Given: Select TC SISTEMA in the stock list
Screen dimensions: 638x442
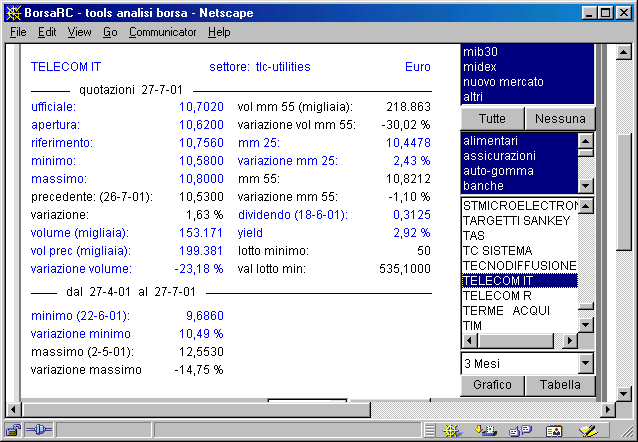Looking at the screenshot, I should coord(520,251).
